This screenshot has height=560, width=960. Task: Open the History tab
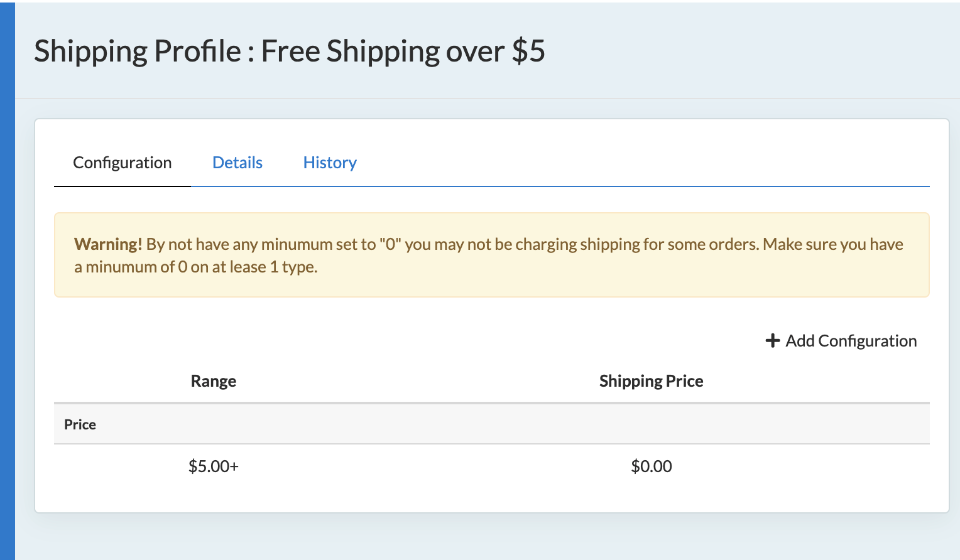[x=330, y=163]
